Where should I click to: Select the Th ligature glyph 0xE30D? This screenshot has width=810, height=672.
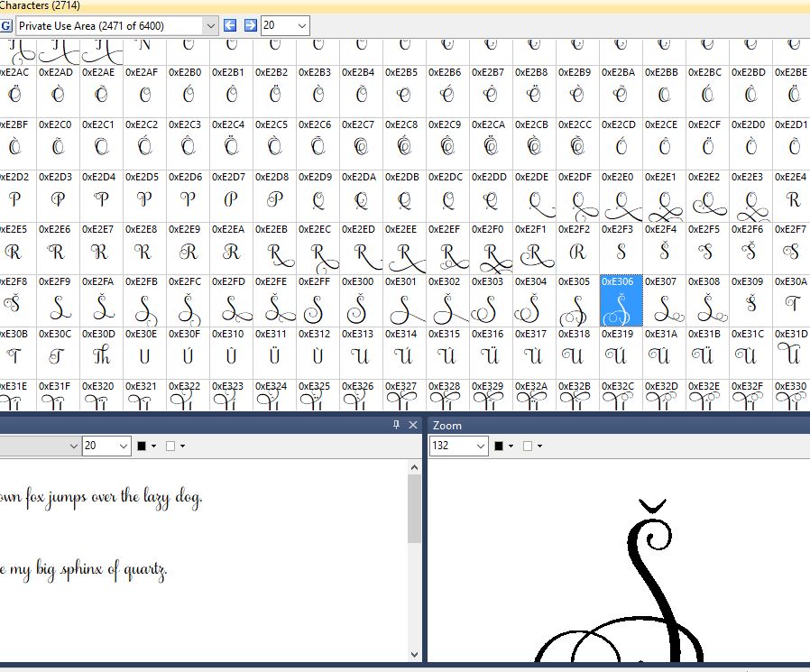101,353
